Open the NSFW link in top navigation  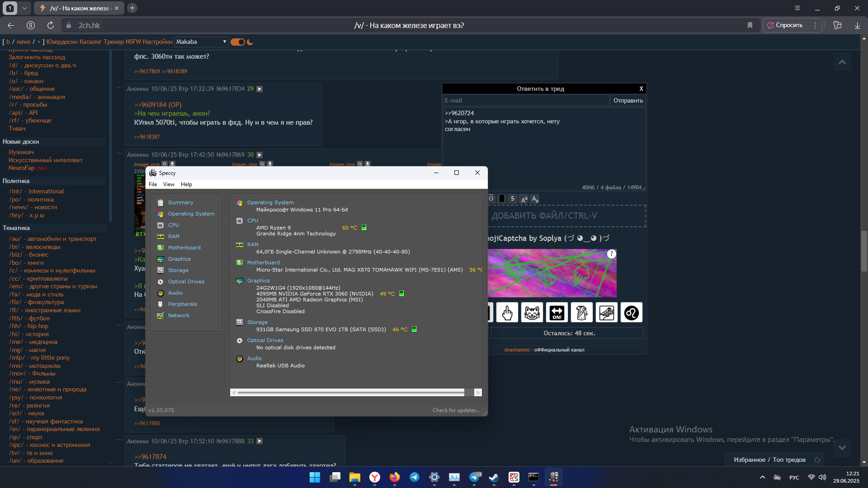point(133,42)
